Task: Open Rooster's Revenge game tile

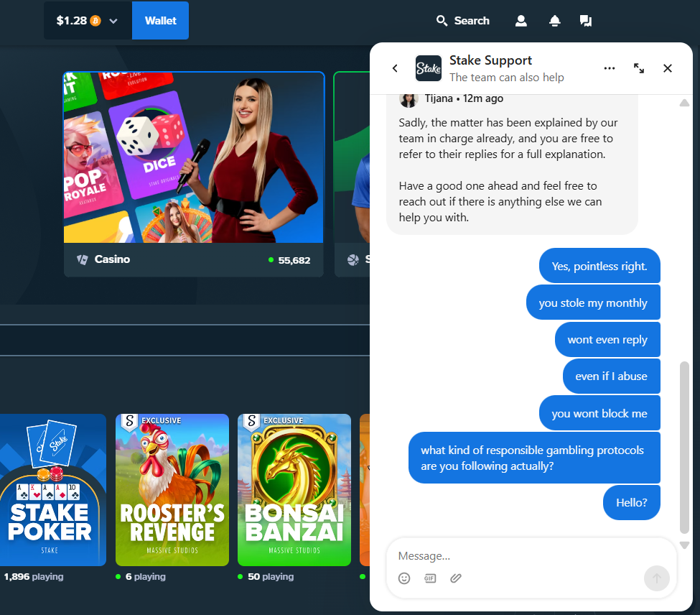Action: coord(172,490)
